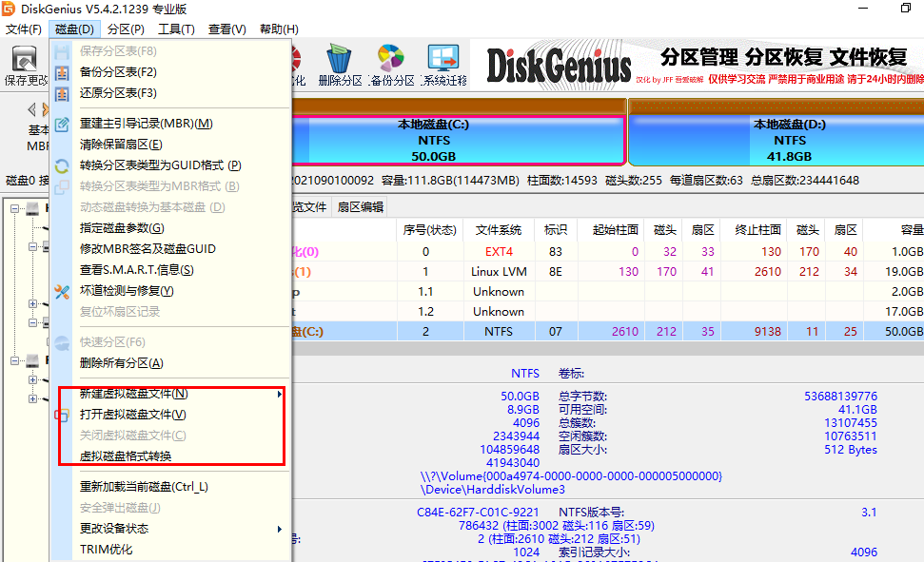Select the 本地磁盘(C:) partition block

point(459,140)
